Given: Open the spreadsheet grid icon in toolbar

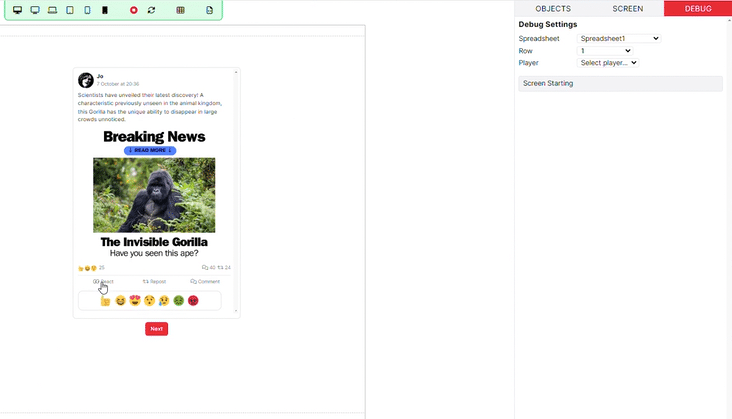Looking at the screenshot, I should click(180, 10).
